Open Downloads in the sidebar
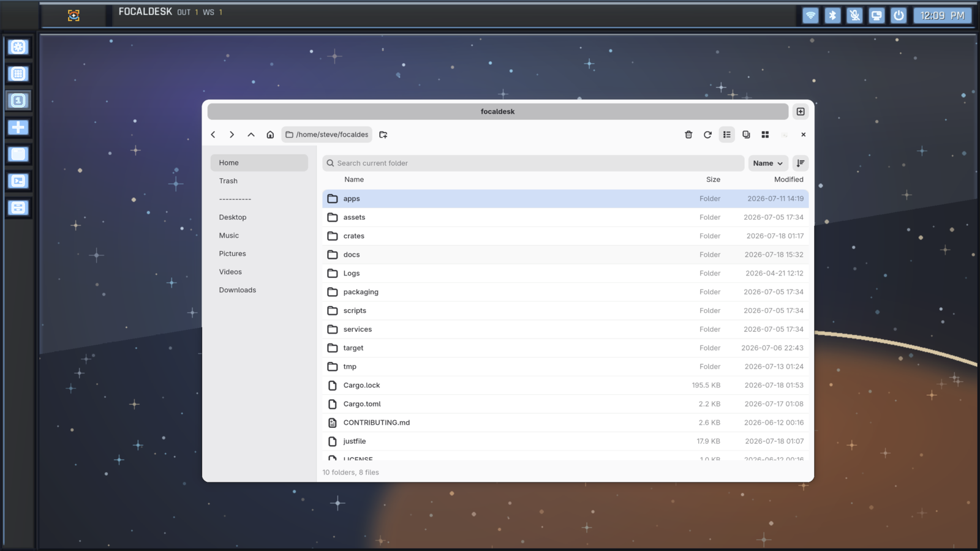 point(259,290)
